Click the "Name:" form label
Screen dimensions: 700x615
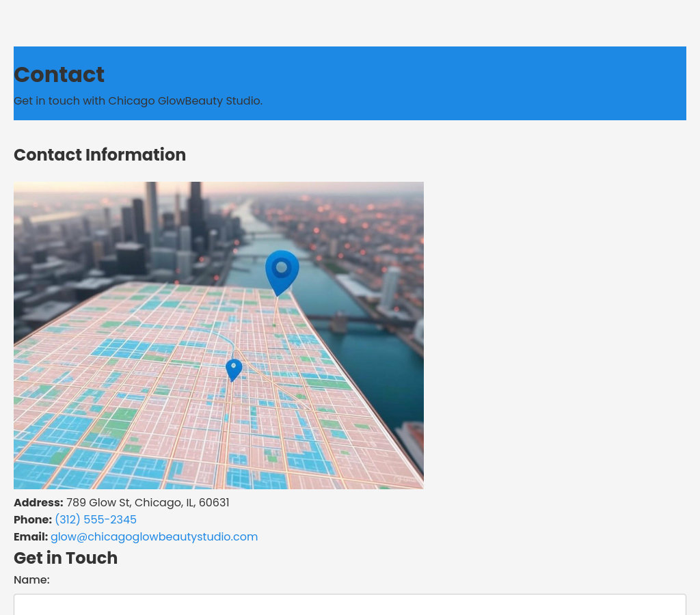pos(31,580)
